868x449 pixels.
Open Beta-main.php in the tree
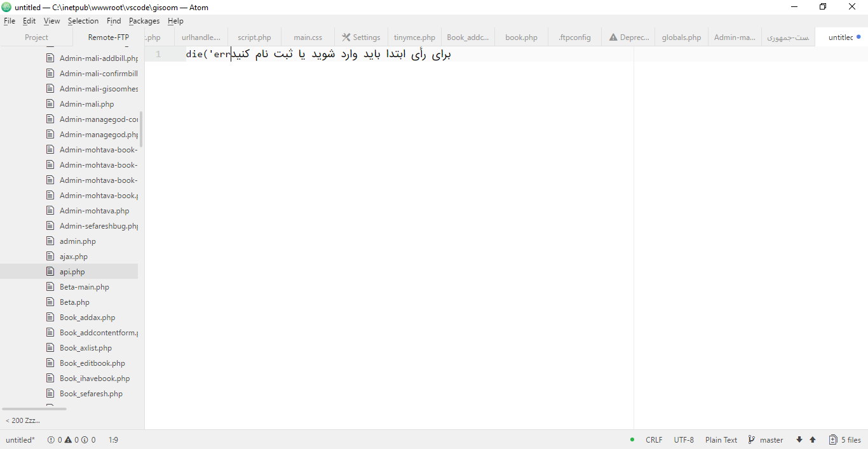(x=85, y=287)
